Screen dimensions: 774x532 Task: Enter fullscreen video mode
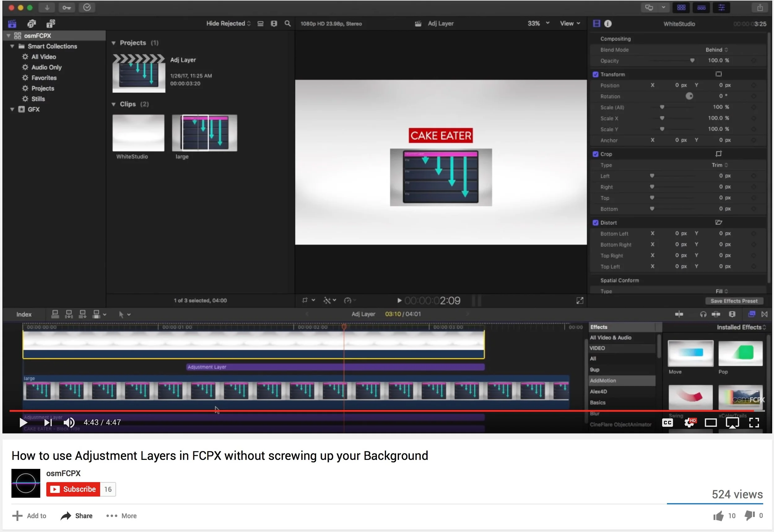[754, 423]
